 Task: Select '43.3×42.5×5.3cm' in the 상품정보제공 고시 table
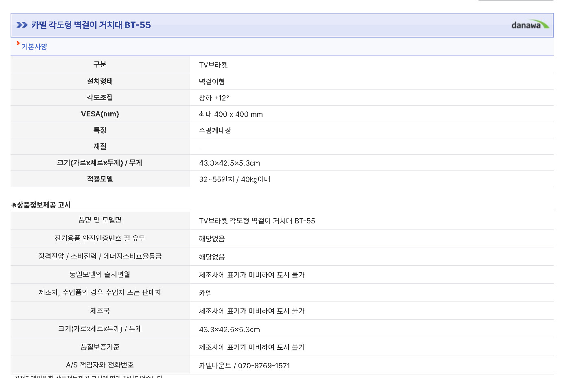[230, 329]
